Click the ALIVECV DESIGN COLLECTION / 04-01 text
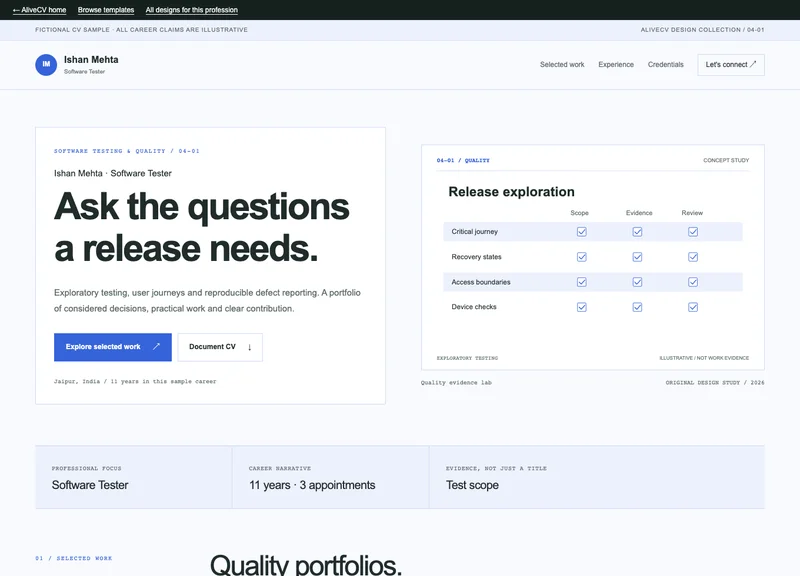The image size is (800, 576). pyautogui.click(x=702, y=30)
